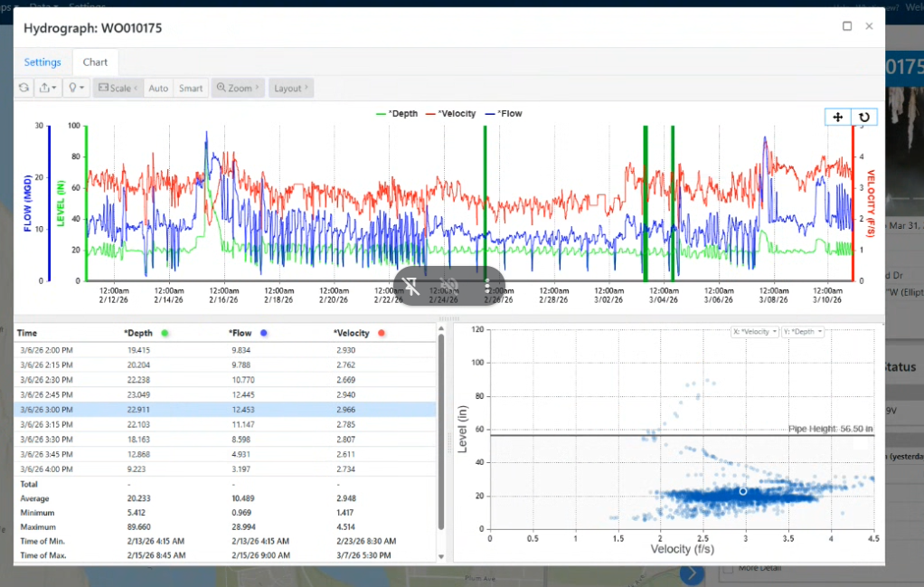This screenshot has width=924, height=587.
Task: Open the lightbulb options dropdown
Action: click(x=77, y=88)
